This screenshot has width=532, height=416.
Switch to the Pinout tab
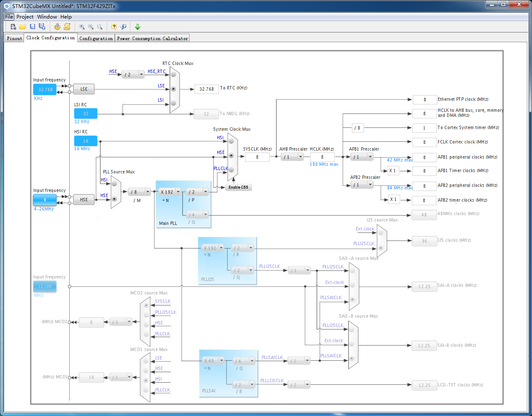point(14,38)
